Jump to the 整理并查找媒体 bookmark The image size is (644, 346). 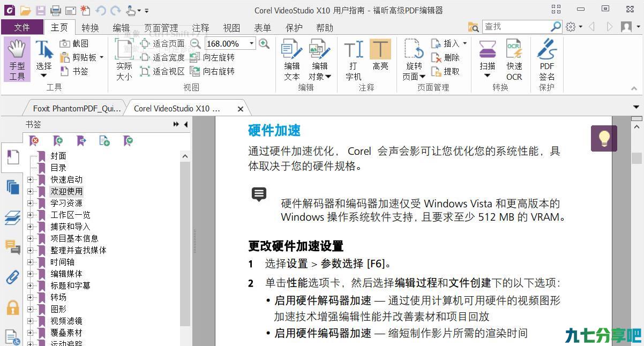click(79, 250)
